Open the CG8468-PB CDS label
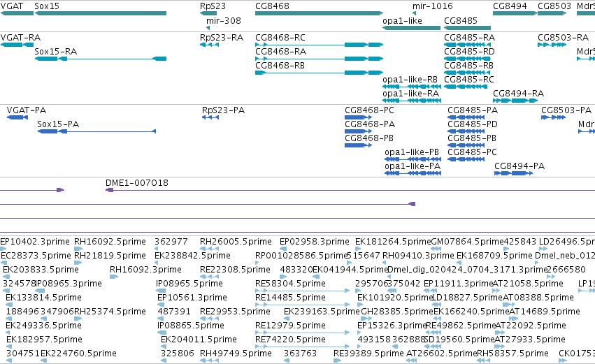Screen dimensions: 595x364 (x=369, y=138)
